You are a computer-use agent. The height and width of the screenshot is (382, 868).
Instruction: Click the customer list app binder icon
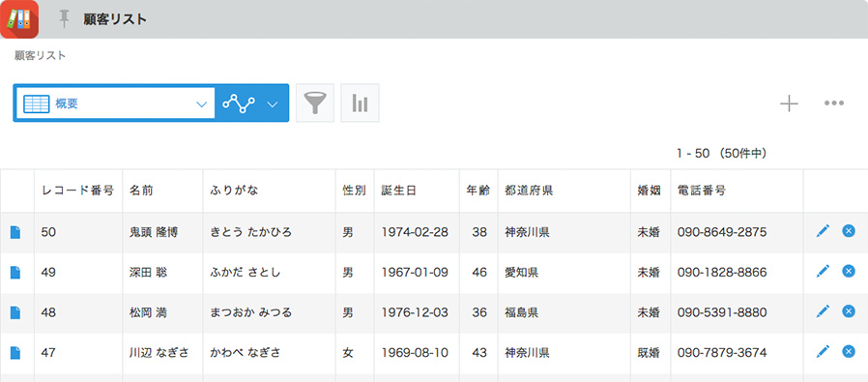(18, 18)
